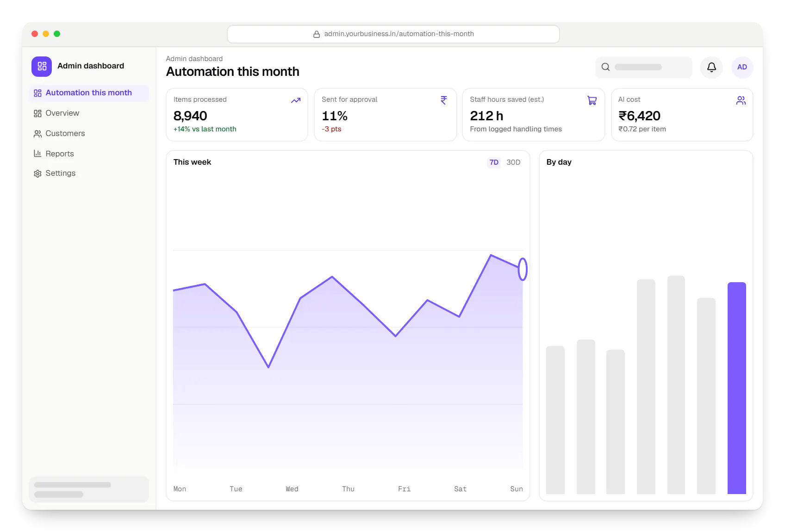
Task: Click the cart icon on Staff hours saved
Action: [592, 100]
